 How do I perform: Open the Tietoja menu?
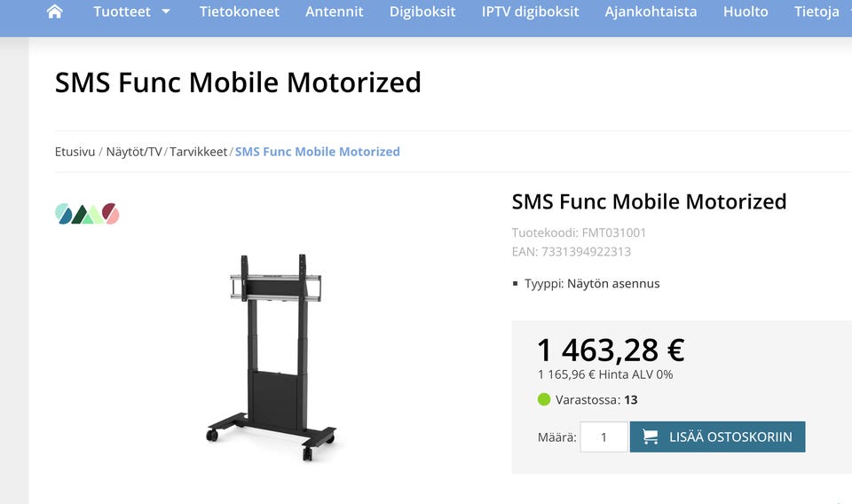(816, 12)
